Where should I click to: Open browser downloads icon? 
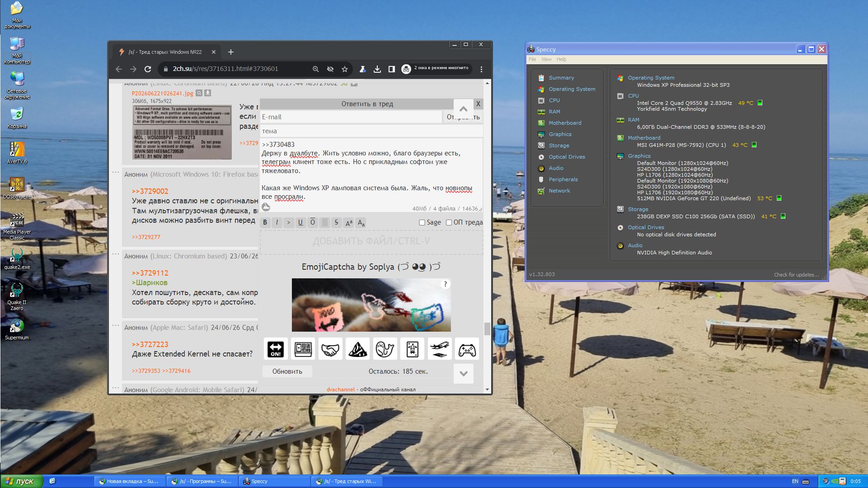pos(377,69)
